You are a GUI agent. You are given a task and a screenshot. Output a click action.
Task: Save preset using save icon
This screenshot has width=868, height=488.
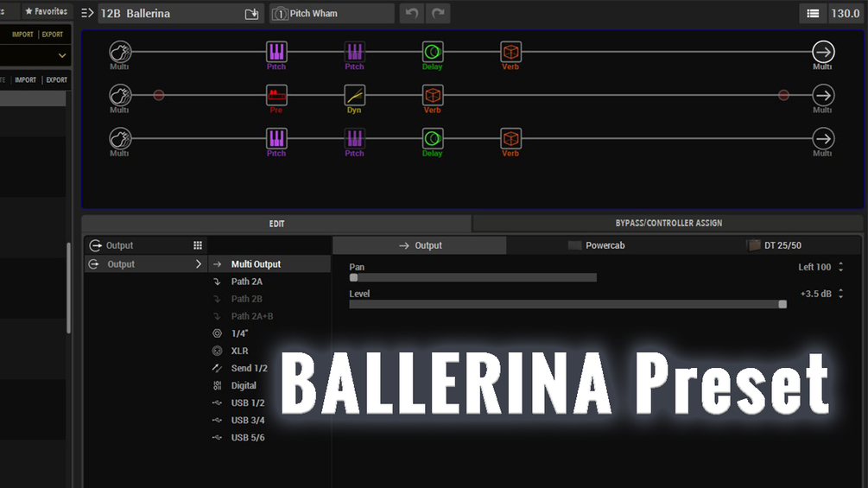point(251,14)
